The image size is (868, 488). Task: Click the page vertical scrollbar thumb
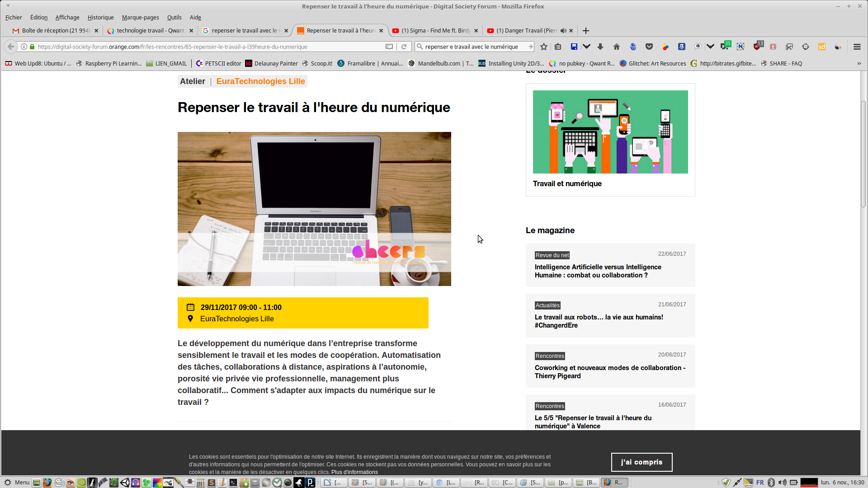863,154
